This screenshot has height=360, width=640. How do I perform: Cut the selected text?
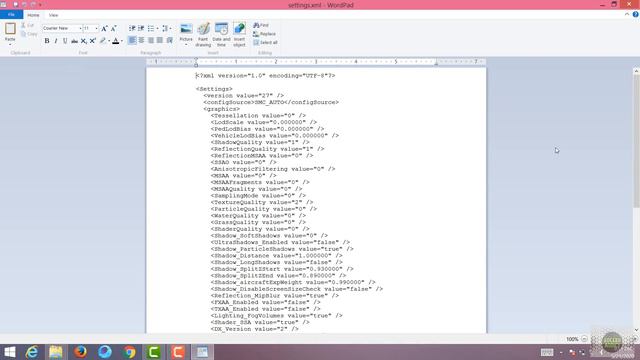28,25
